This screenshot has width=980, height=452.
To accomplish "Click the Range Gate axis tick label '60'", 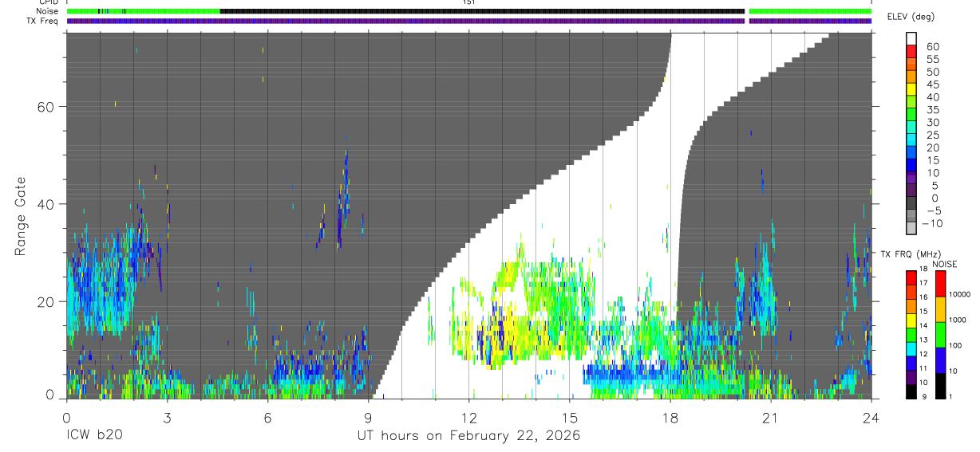I will (x=46, y=107).
